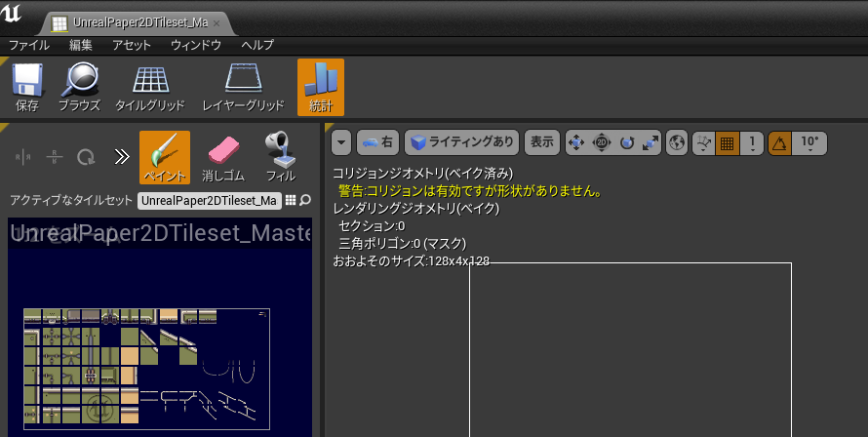The width and height of the screenshot is (868, 437).
Task: Open the viewport options dropdown arrow
Action: coord(341,142)
